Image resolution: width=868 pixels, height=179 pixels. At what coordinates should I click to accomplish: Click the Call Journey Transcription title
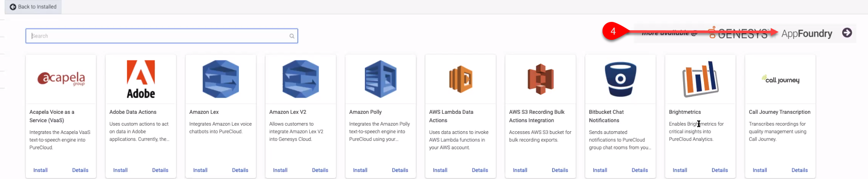tap(779, 112)
